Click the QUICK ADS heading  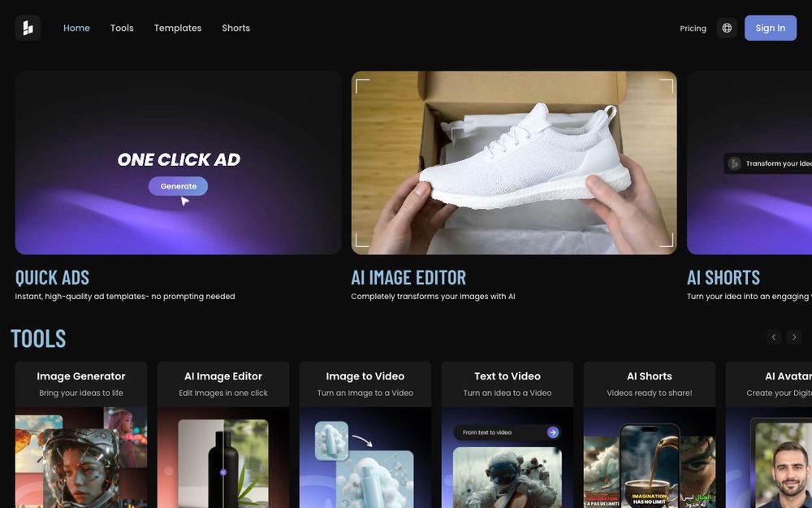[x=52, y=277]
